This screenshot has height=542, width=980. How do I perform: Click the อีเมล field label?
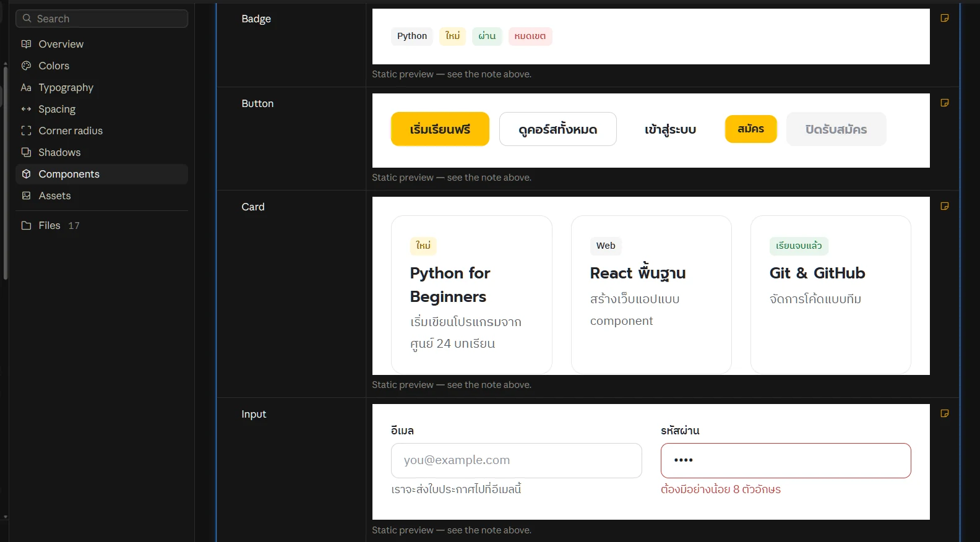pos(402,431)
